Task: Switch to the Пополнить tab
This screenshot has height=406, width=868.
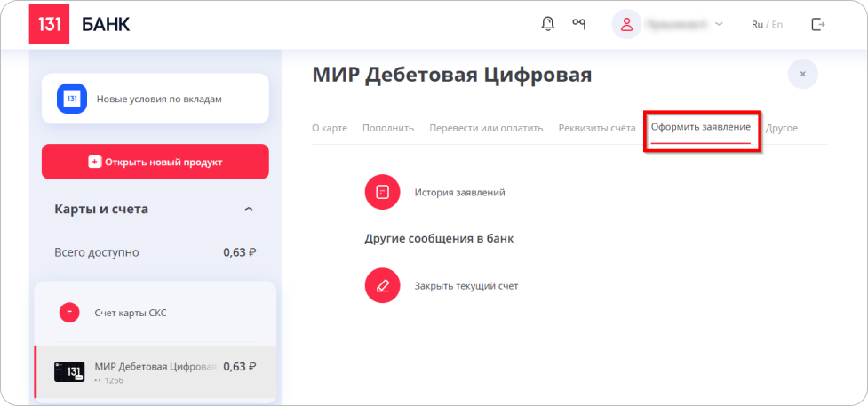Action: 388,128
